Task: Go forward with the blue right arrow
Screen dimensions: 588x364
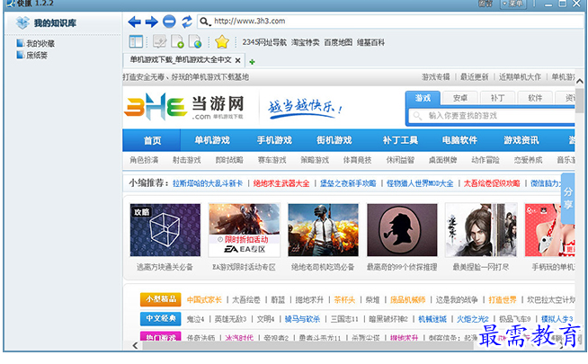Action: (x=152, y=22)
